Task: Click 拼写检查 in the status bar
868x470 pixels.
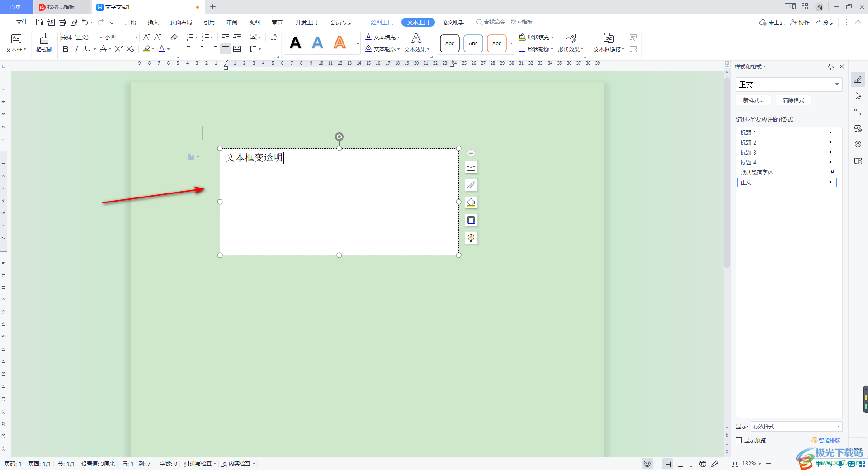Action: click(199, 463)
